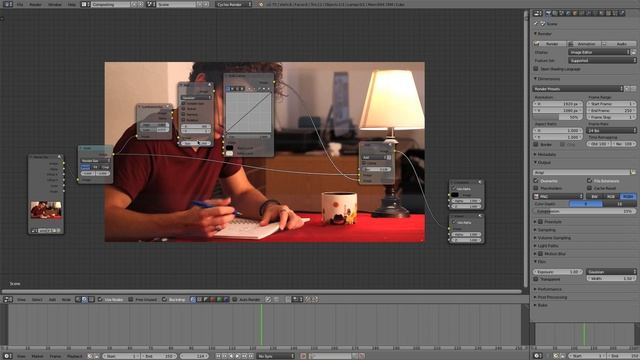Image resolution: width=640 pixels, height=360 pixels.
Task: Play animation in reverse in timeline
Action: click(232, 356)
